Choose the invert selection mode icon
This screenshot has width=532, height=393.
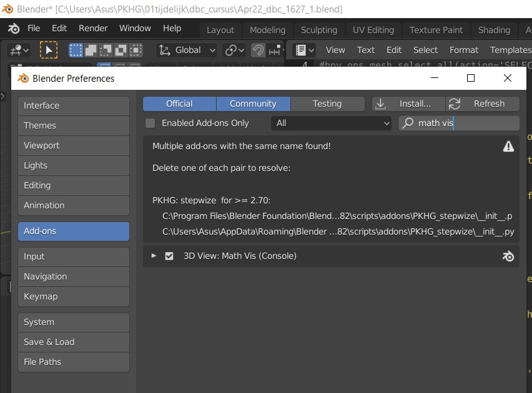pyautogui.click(x=121, y=50)
